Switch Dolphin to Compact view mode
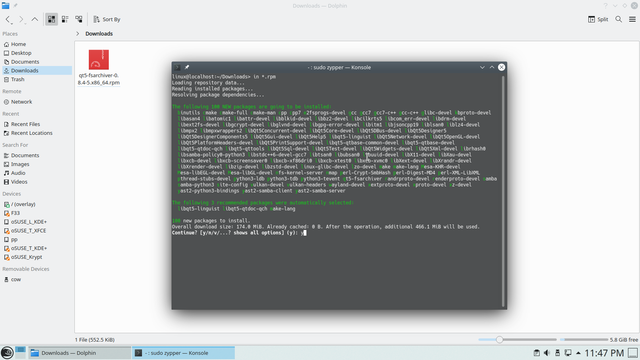The width and height of the screenshot is (640, 360). (x=65, y=19)
